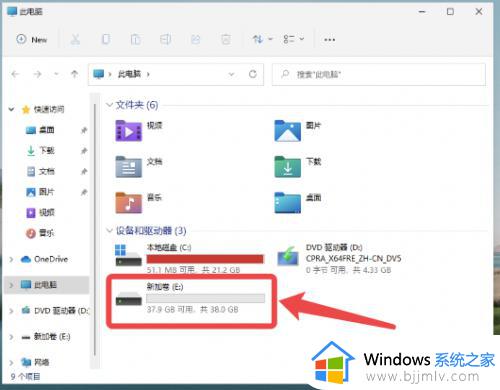Click the 9 个项目 status bar text
Image resolution: width=500 pixels, height=390 pixels.
[25, 377]
